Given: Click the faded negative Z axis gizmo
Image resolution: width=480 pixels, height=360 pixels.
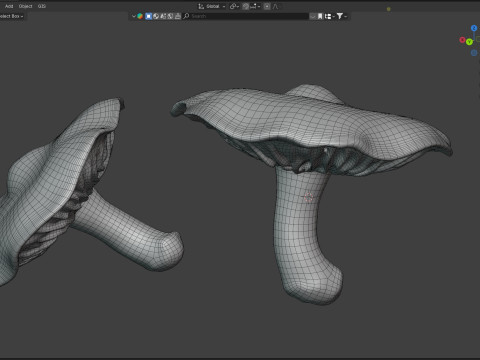Looking at the screenshot, I should pyautogui.click(x=474, y=53).
